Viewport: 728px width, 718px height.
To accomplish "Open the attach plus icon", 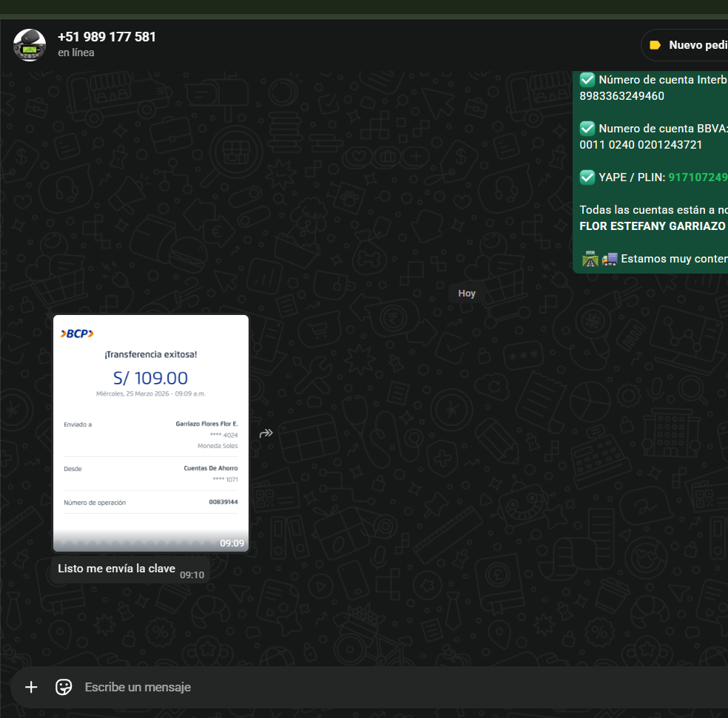I will (31, 687).
